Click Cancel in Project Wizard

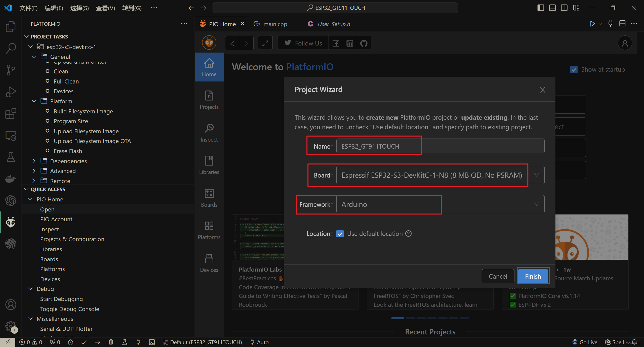pos(498,276)
